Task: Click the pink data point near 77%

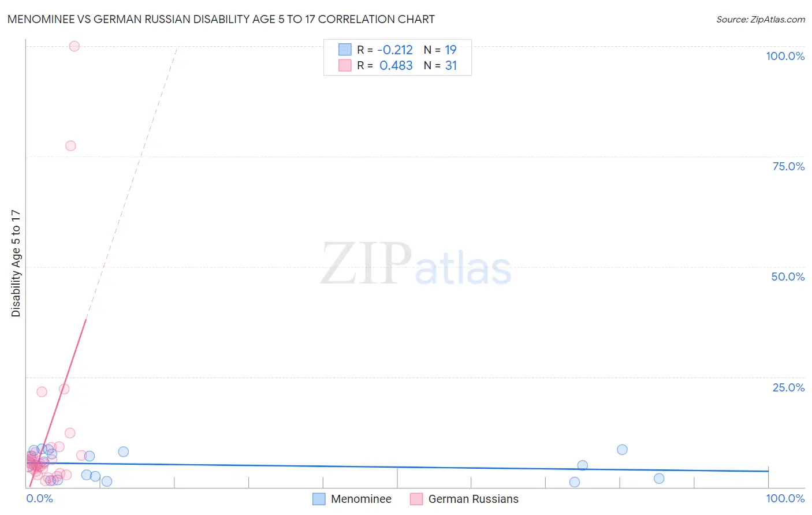Action: (x=70, y=145)
